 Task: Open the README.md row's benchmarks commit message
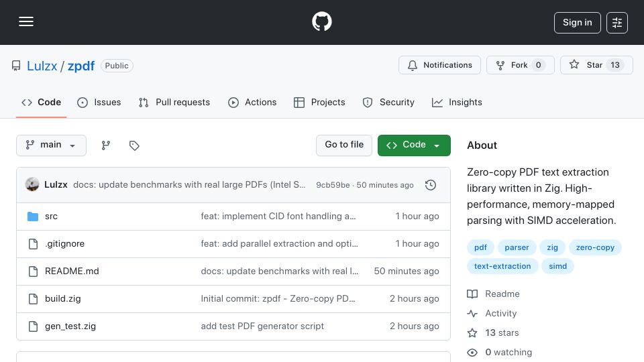(280, 271)
